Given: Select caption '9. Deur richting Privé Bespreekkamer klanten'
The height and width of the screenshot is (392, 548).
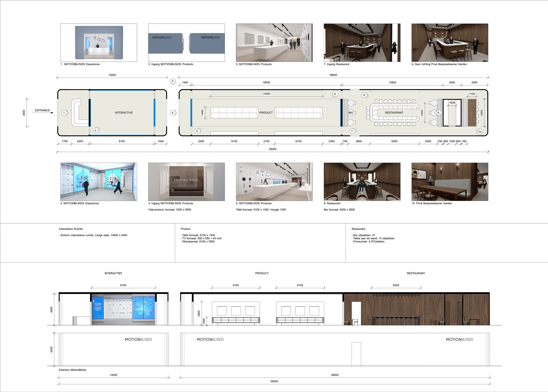Looking at the screenshot, I should (x=439, y=64).
